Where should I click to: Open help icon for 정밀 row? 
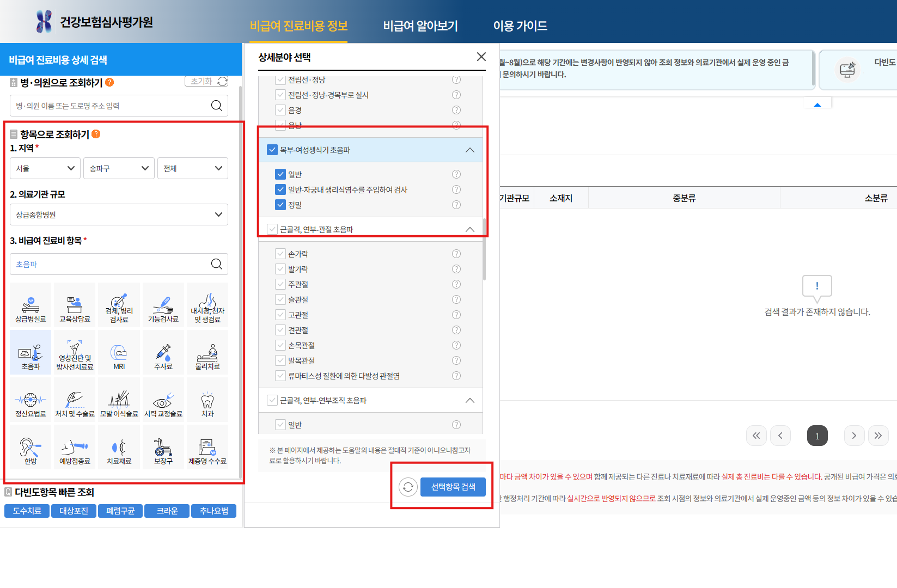click(x=456, y=205)
